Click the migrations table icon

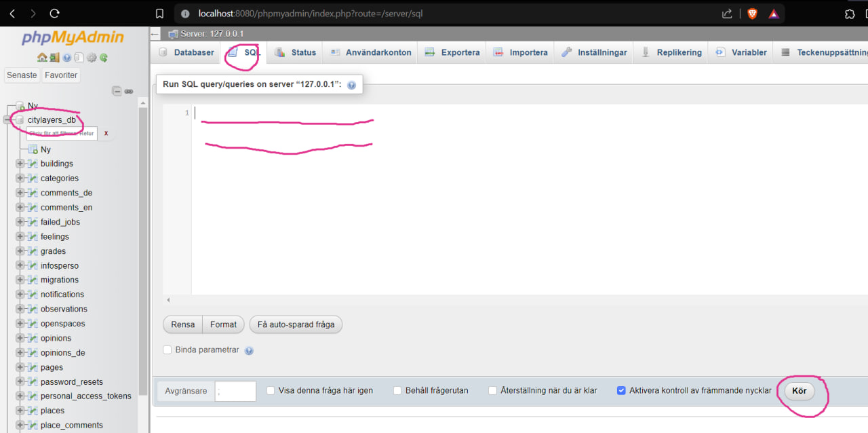33,280
